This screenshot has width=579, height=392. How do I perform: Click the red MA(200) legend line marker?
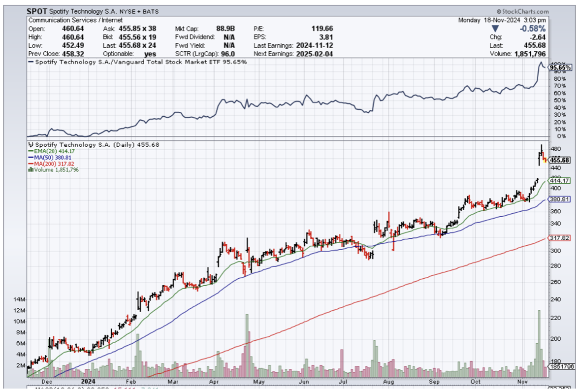[30, 163]
